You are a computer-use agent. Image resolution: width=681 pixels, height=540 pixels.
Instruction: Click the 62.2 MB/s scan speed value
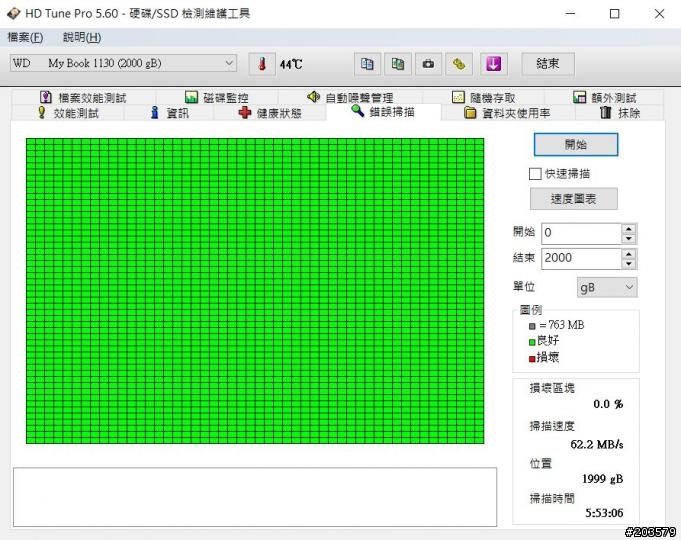(x=597, y=444)
